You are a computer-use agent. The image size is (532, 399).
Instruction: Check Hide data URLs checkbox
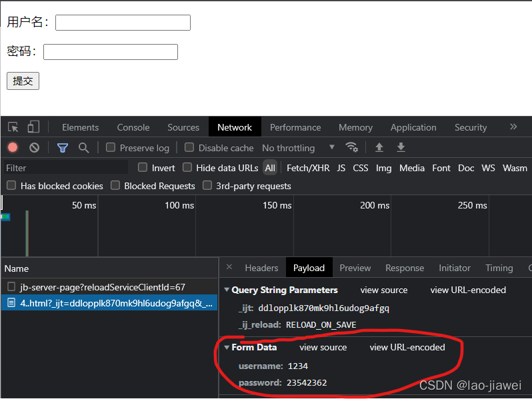pyautogui.click(x=187, y=167)
